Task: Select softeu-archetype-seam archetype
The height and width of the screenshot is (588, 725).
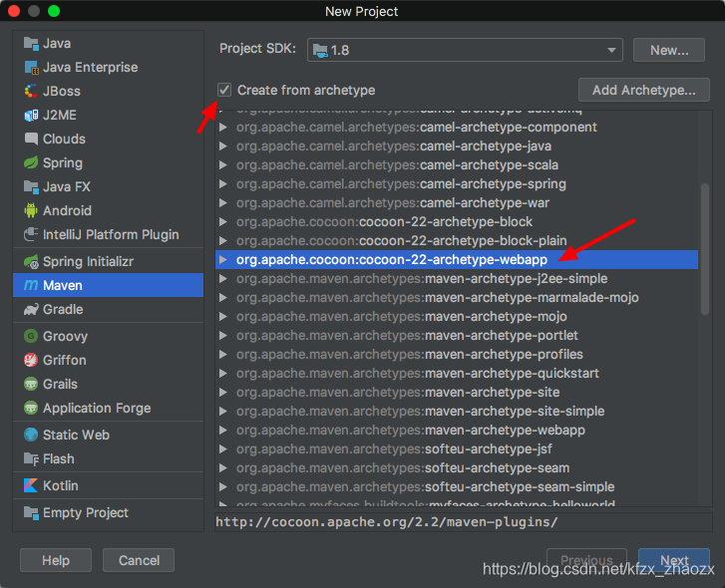Action: [457, 467]
